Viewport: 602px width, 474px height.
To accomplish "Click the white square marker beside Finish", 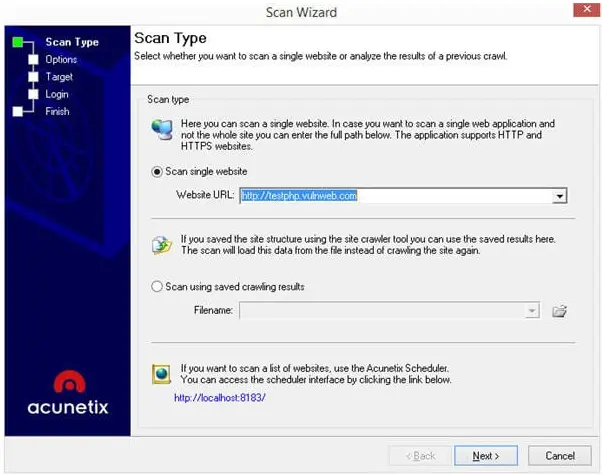I will point(17,111).
